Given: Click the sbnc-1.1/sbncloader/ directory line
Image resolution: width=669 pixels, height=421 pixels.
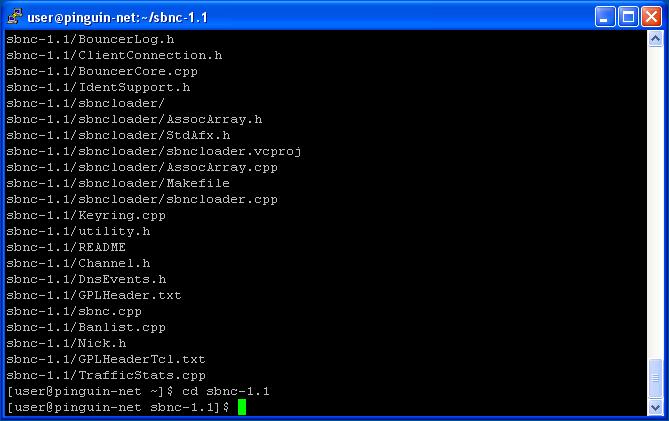Looking at the screenshot, I should pyautogui.click(x=85, y=103).
